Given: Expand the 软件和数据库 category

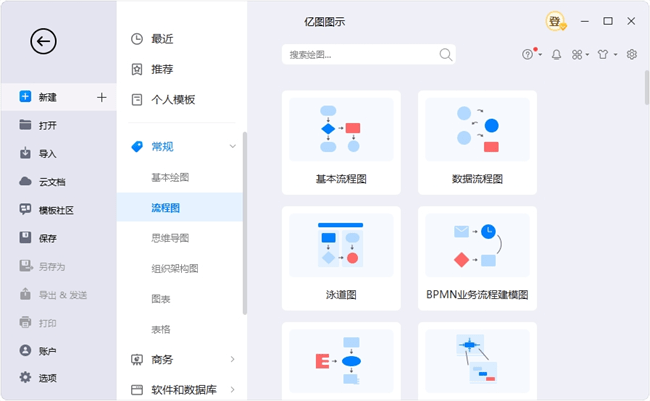Looking at the screenshot, I should pyautogui.click(x=233, y=389).
